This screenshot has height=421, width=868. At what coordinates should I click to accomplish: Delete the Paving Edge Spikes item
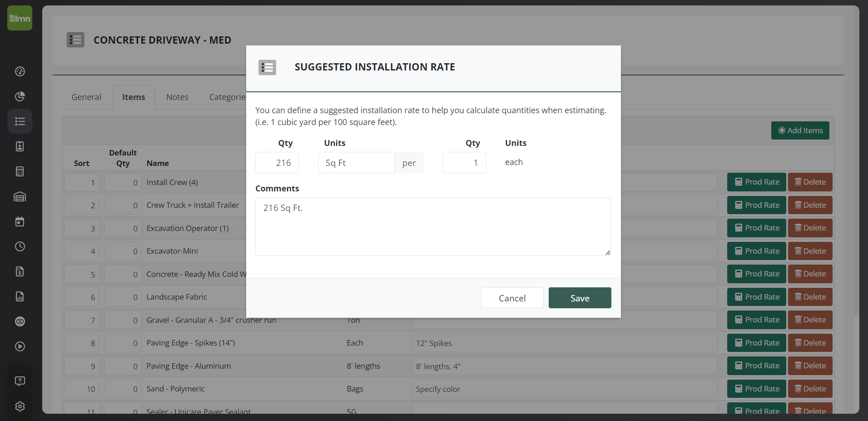click(810, 343)
